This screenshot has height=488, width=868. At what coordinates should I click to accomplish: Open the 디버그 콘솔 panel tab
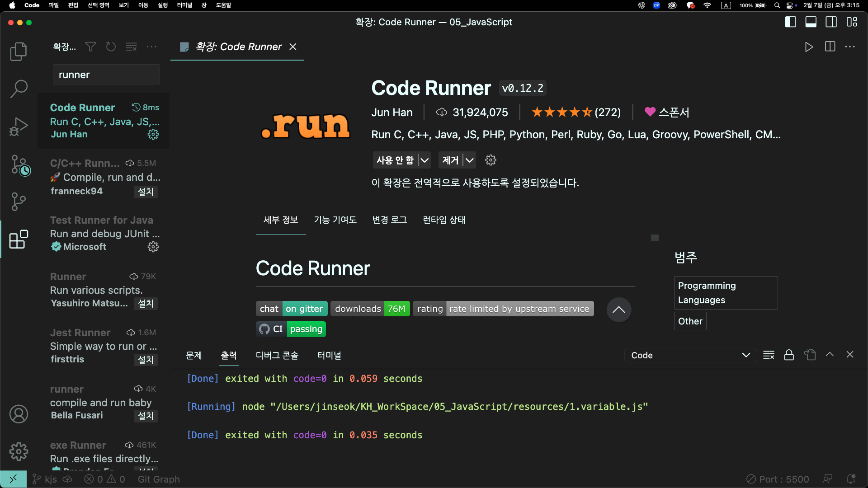[x=277, y=355]
